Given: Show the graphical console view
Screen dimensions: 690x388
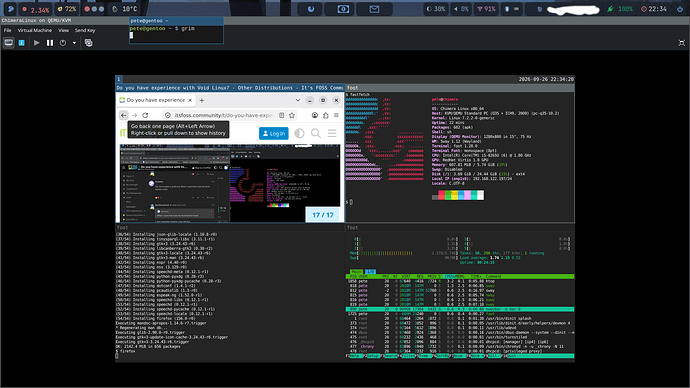Looking at the screenshot, I should (x=8, y=43).
